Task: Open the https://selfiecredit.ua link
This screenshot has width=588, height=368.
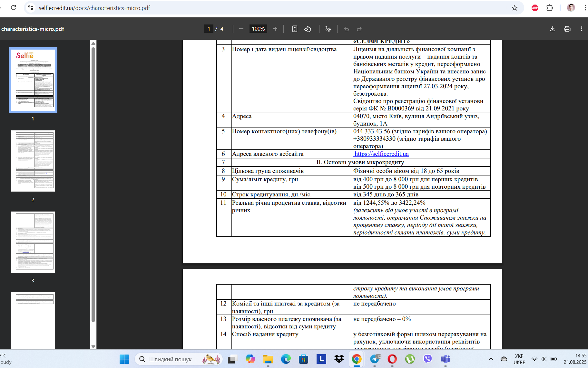Action: tap(381, 154)
